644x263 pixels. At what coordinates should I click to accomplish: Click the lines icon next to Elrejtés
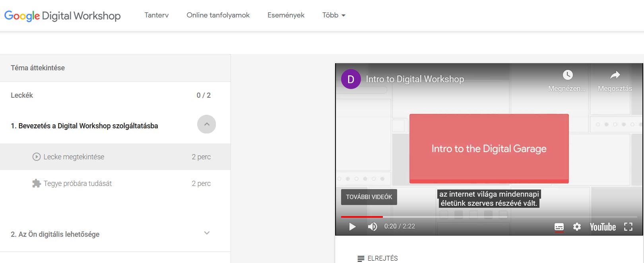[x=361, y=259]
